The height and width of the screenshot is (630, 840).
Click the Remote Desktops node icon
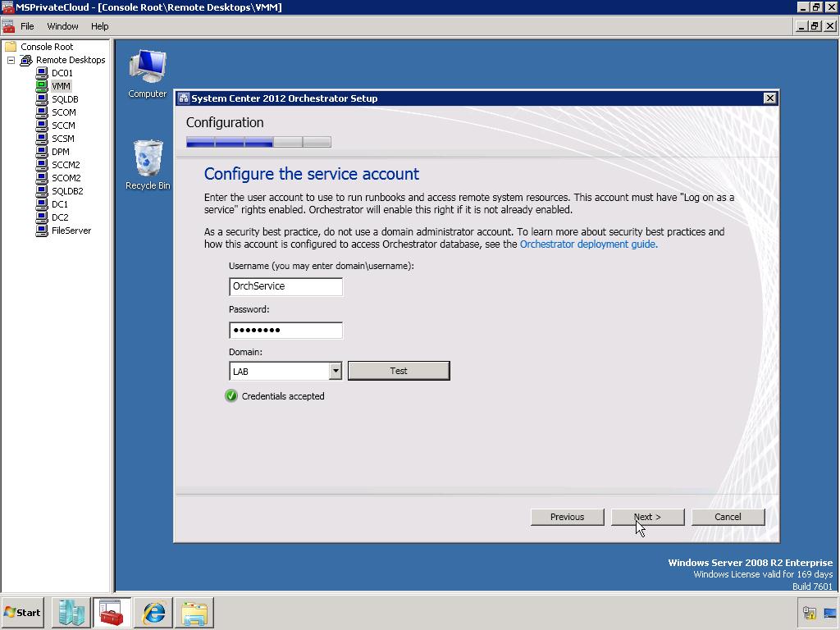26,60
